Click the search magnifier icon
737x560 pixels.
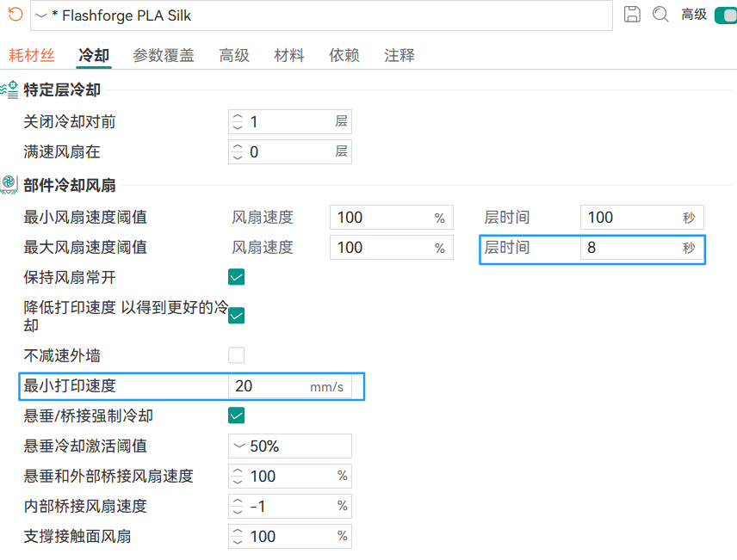660,15
